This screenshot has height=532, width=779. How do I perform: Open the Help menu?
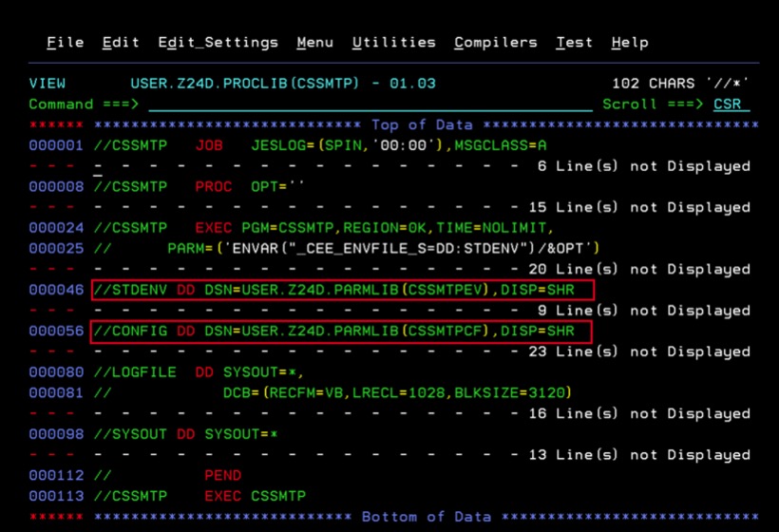(x=630, y=43)
